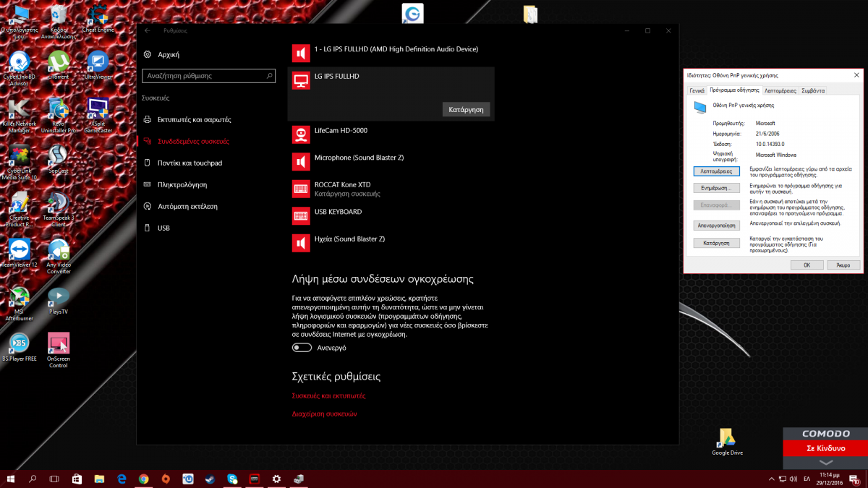Open the Διαχείριση συσκευών link
This screenshot has width=868, height=488.
click(x=324, y=414)
